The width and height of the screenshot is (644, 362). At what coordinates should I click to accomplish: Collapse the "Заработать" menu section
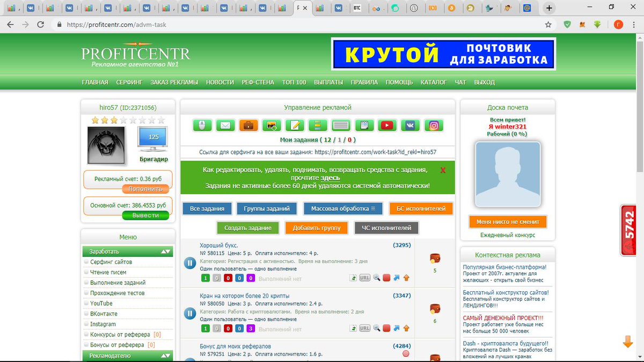[x=166, y=251]
